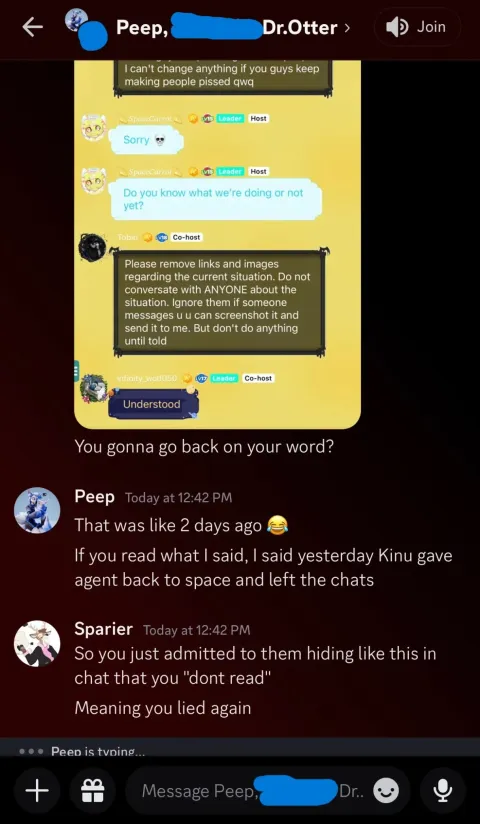Click the Peep username in chat
This screenshot has width=480, height=824.
[x=94, y=497]
